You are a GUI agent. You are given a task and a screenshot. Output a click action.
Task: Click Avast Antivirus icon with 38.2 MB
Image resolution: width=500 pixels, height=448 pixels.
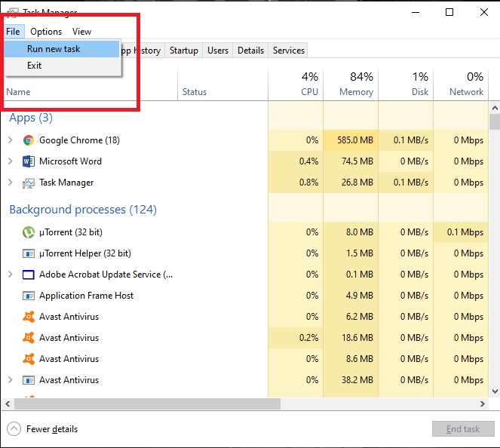tap(29, 380)
